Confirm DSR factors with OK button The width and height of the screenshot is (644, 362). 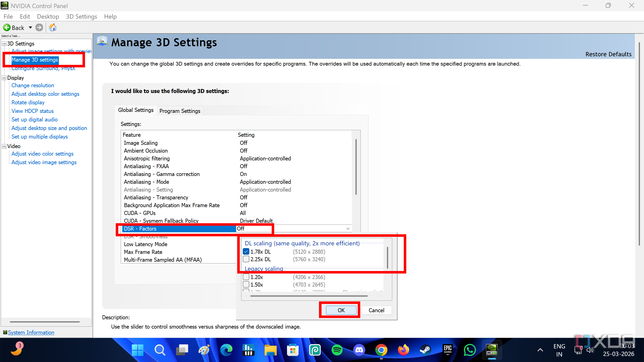341,310
